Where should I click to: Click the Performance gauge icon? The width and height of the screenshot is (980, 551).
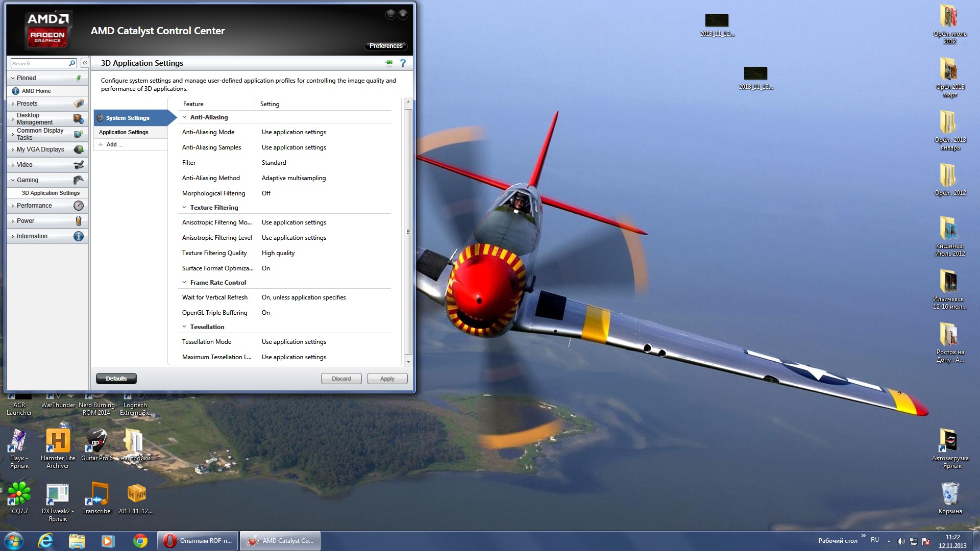tap(78, 206)
